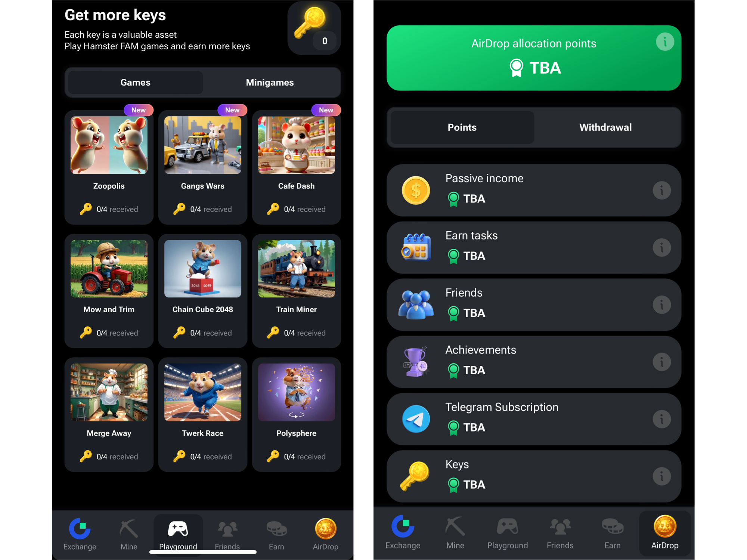
Task: Switch to the Withdrawal tab
Action: point(605,127)
